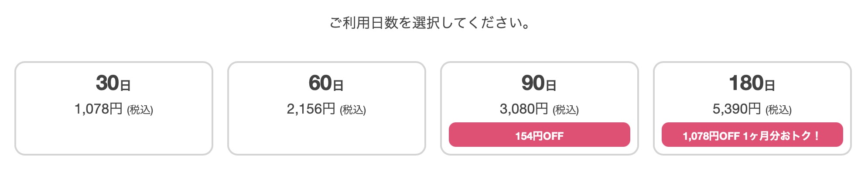Click the 3,080円 price text

click(523, 109)
